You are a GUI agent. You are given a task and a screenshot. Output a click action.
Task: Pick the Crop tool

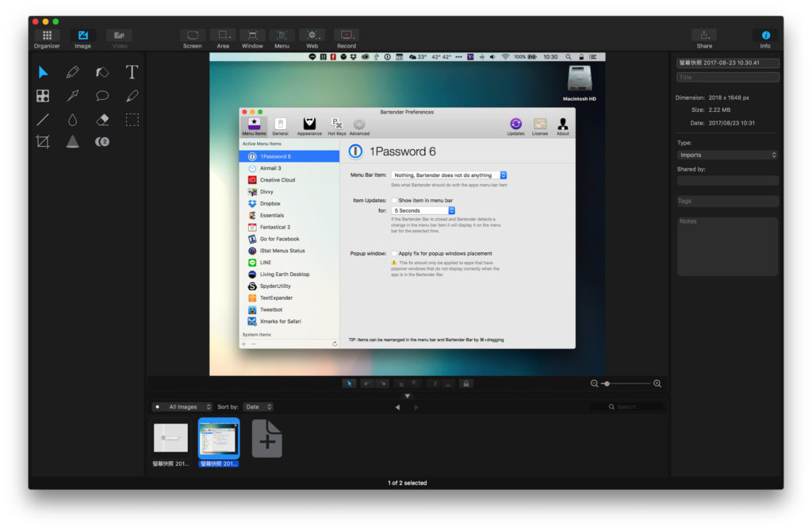43,142
